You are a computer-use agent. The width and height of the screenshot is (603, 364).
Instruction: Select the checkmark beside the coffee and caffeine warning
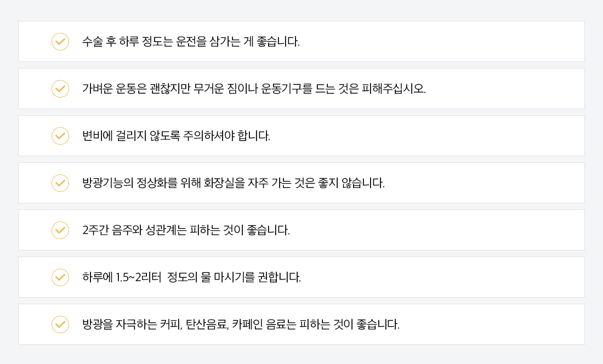(x=60, y=325)
